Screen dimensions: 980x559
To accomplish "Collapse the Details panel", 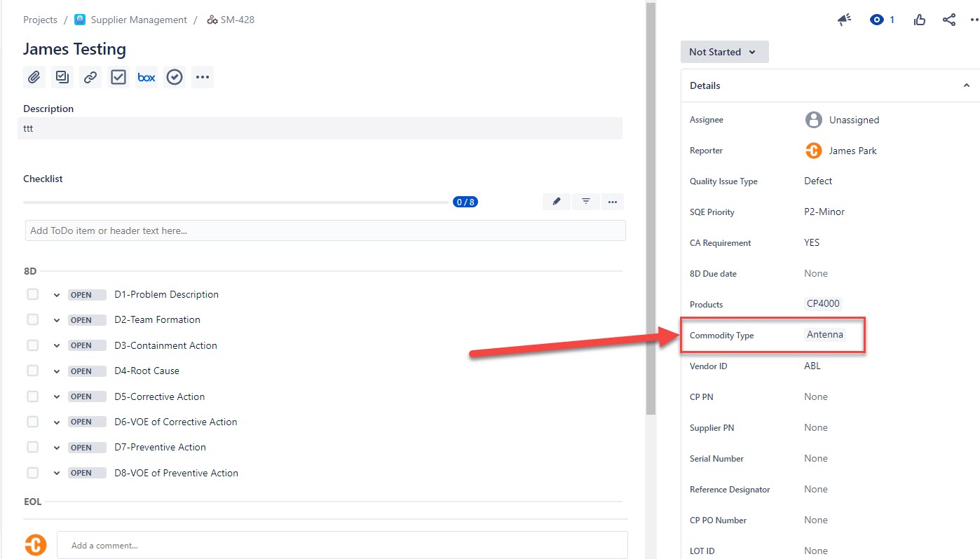I will (x=967, y=85).
